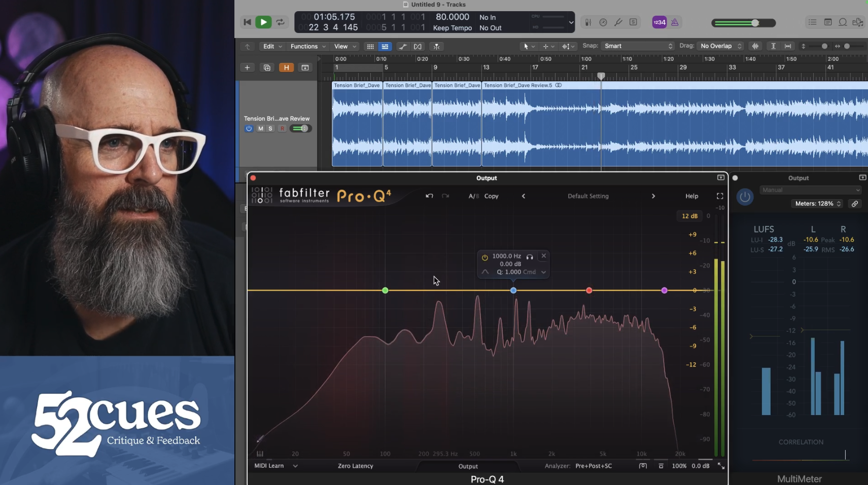Click the vertical auto zoom button

pyautogui.click(x=773, y=46)
